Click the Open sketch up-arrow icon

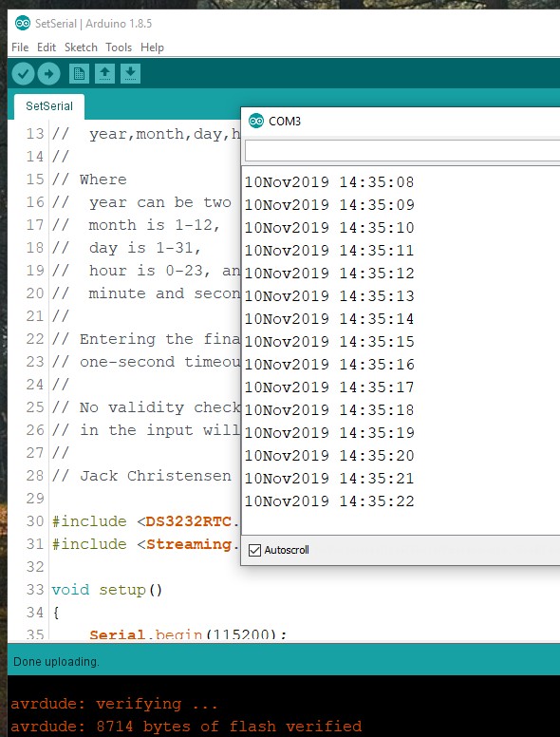coord(104,73)
